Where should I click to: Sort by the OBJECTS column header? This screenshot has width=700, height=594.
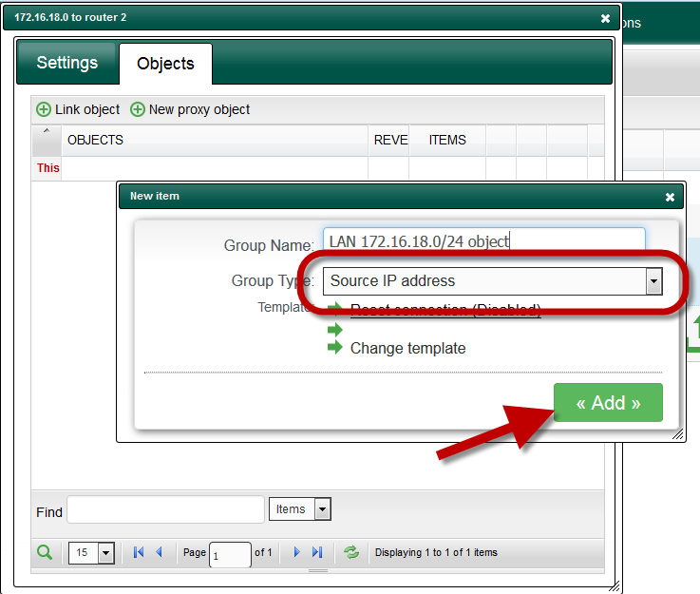[x=215, y=141]
